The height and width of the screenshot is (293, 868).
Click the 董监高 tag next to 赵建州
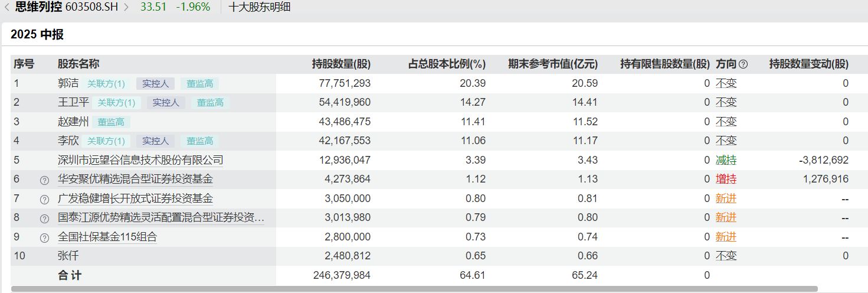point(111,122)
